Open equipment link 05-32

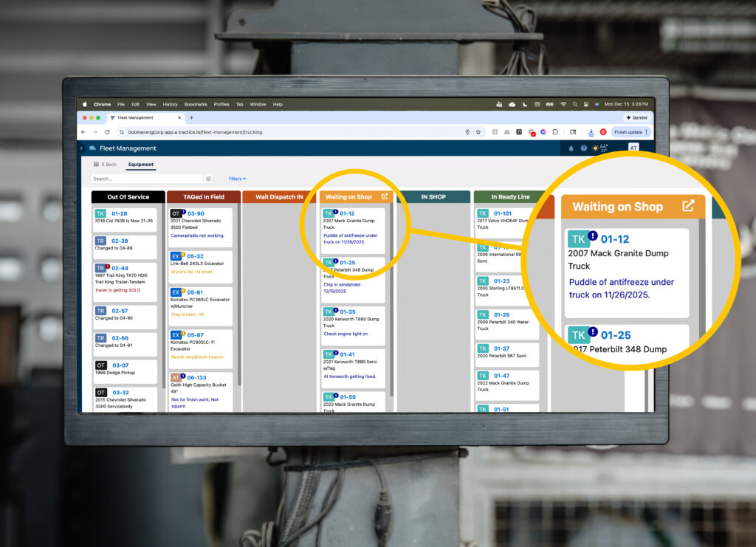pyautogui.click(x=195, y=256)
